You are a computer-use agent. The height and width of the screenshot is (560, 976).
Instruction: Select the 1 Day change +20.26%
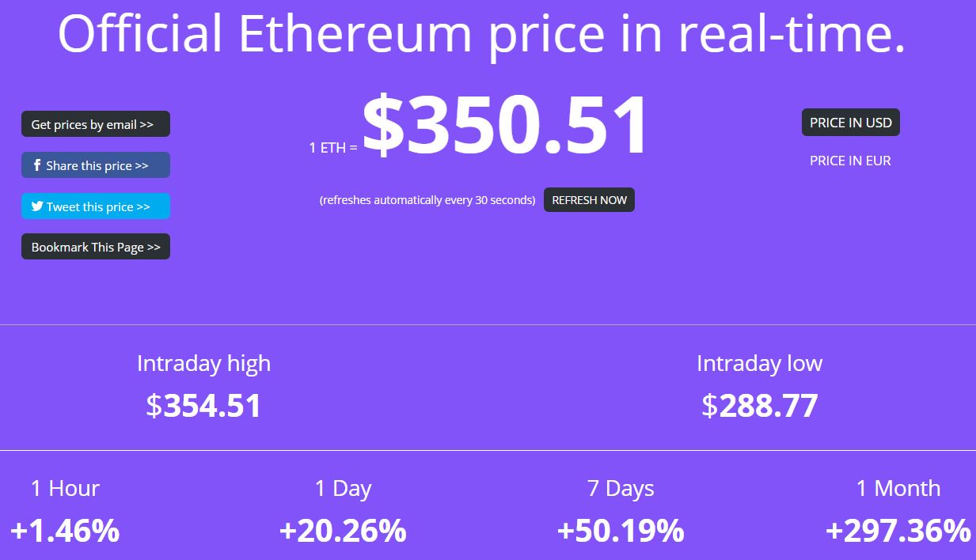[343, 531]
